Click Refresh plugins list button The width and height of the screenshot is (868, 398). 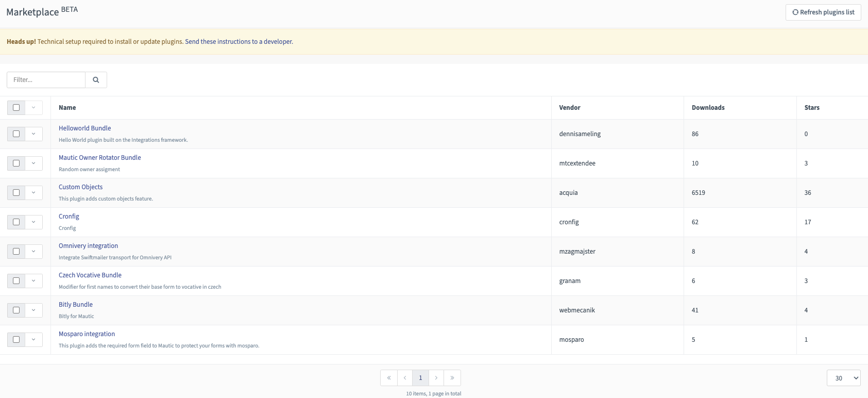click(x=823, y=12)
